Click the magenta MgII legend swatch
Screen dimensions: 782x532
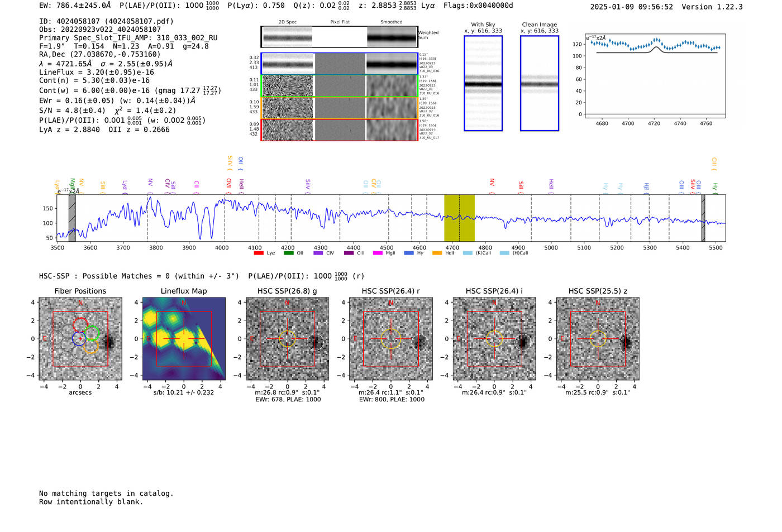click(378, 253)
